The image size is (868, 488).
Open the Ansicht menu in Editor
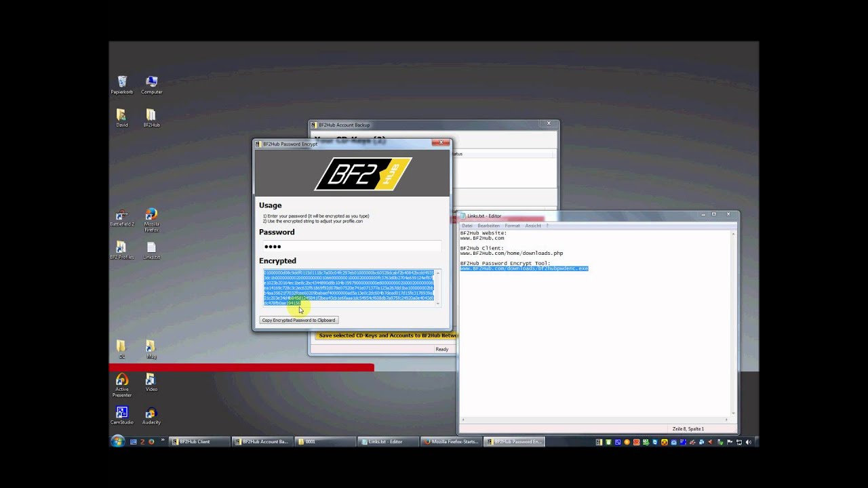point(533,226)
